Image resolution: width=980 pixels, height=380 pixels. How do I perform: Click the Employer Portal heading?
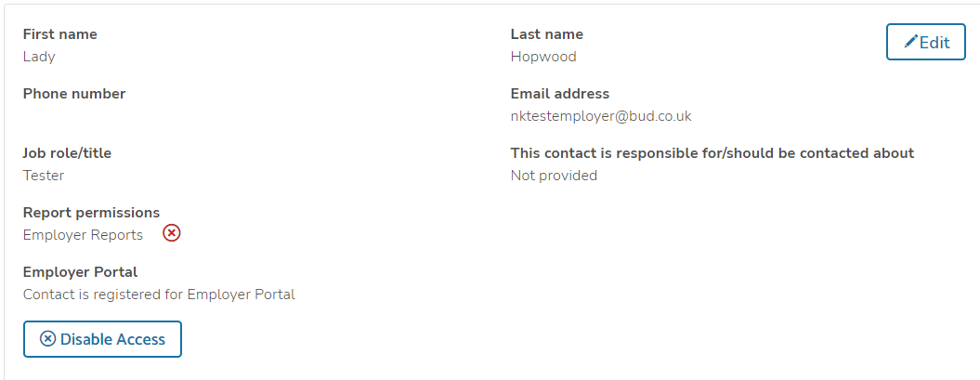pos(80,272)
